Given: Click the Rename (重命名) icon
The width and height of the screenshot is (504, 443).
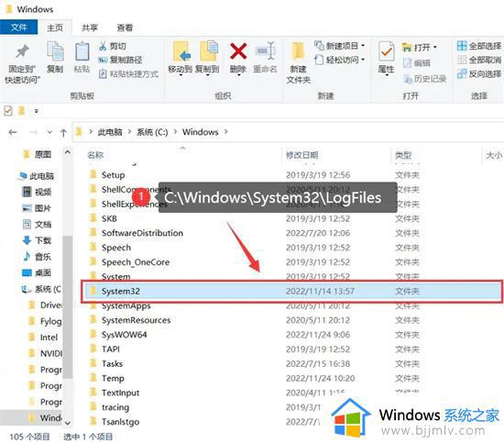Looking at the screenshot, I should [x=265, y=50].
